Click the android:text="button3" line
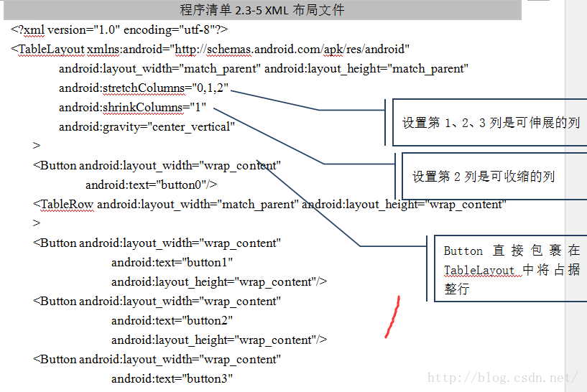The width and height of the screenshot is (587, 392). pos(172,379)
